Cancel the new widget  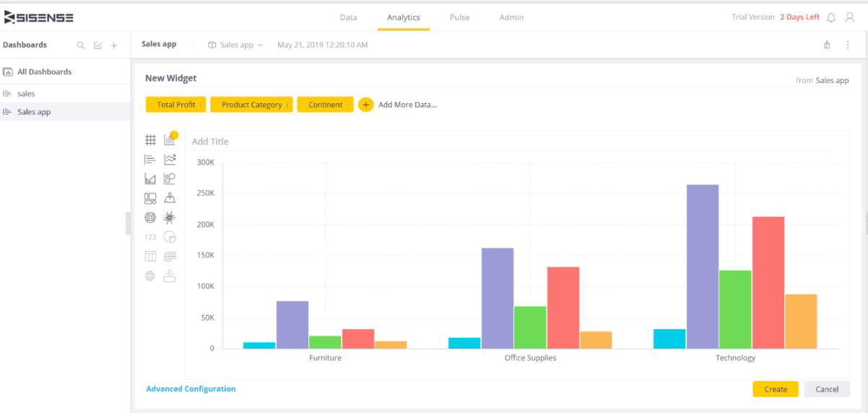pos(827,389)
